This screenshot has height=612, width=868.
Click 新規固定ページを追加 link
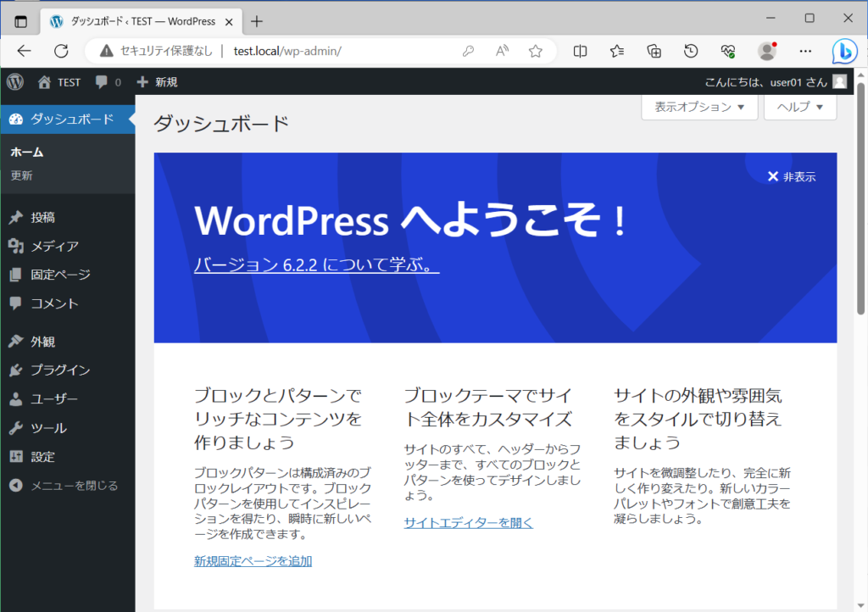tap(253, 561)
